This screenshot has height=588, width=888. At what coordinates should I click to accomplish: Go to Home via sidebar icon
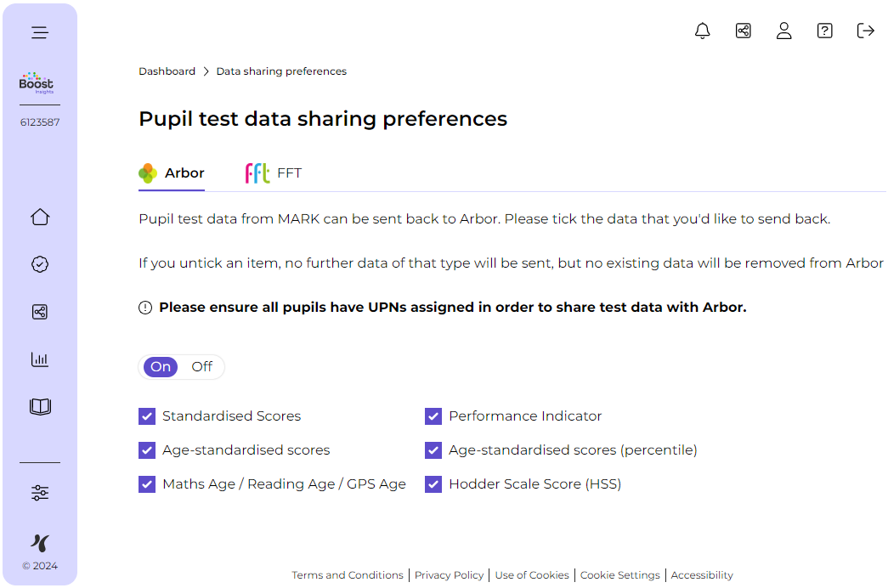point(40,217)
